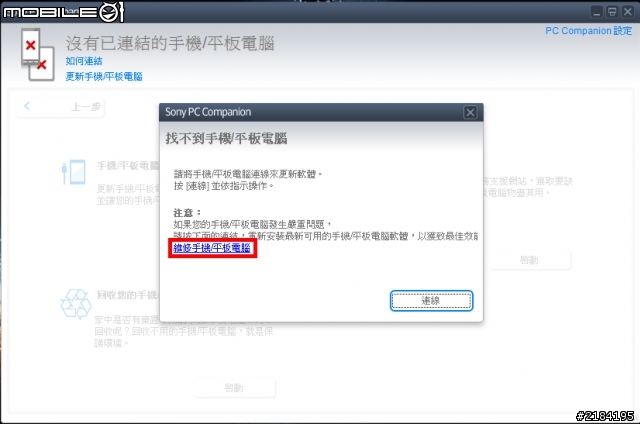Restore down the PC Companion window
Screen dimensions: 640x424
(x=612, y=12)
